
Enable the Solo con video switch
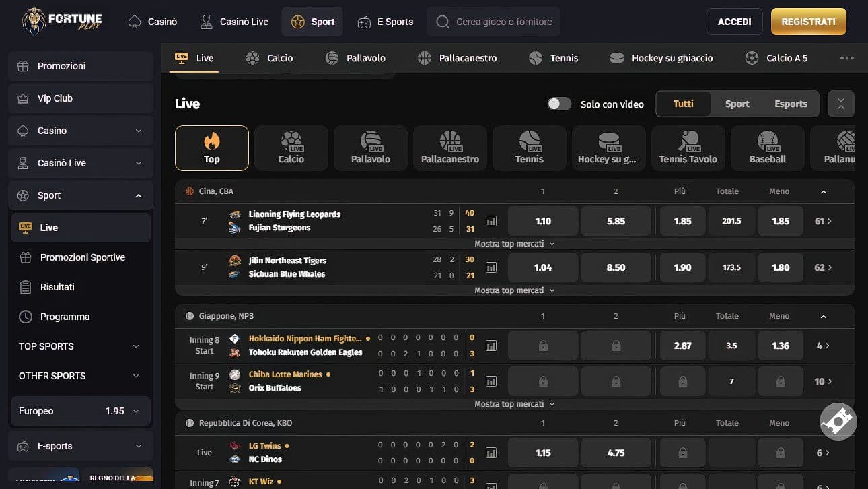559,104
